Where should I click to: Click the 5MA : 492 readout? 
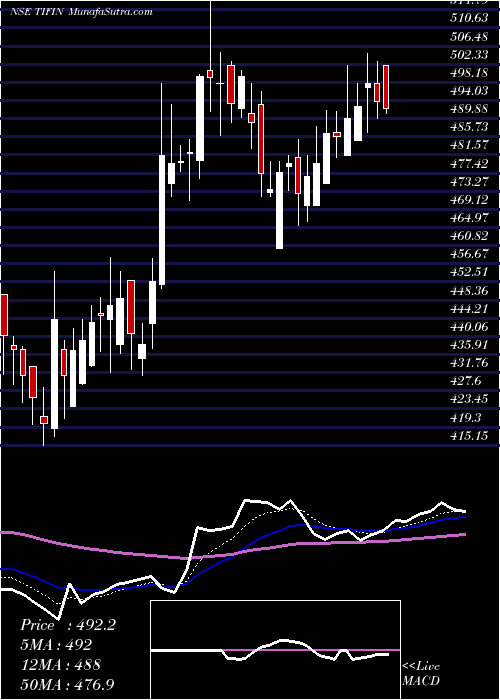[56, 645]
